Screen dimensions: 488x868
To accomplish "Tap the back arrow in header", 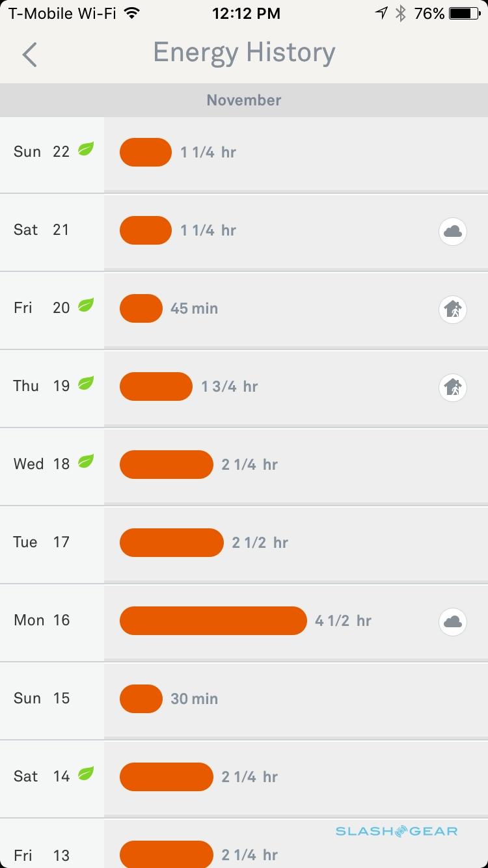I will coord(30,55).
